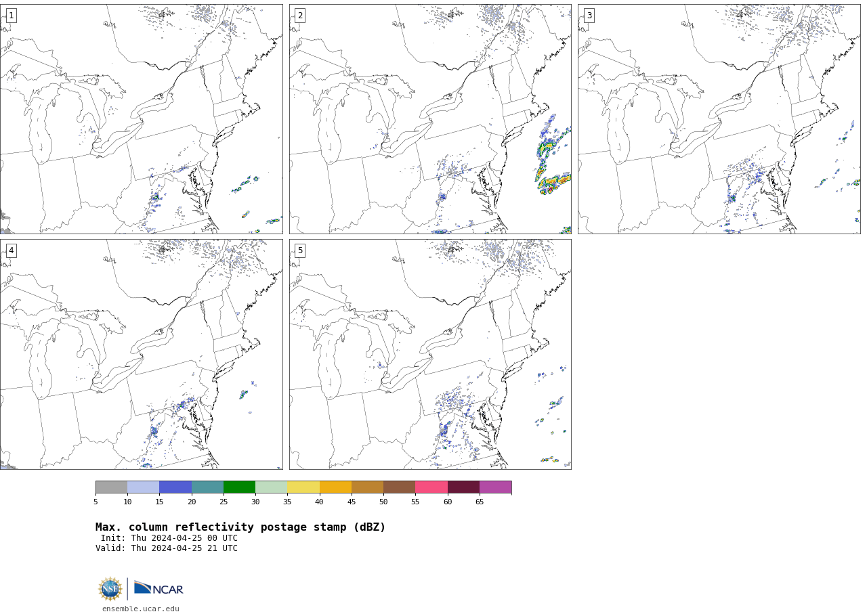
Task: Open ensemble member 4 reflectivity map
Action: 141,354
